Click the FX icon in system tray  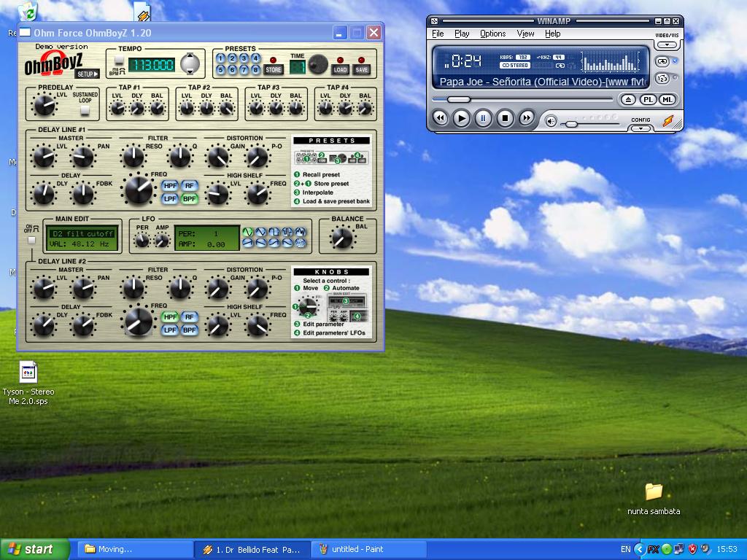653,549
